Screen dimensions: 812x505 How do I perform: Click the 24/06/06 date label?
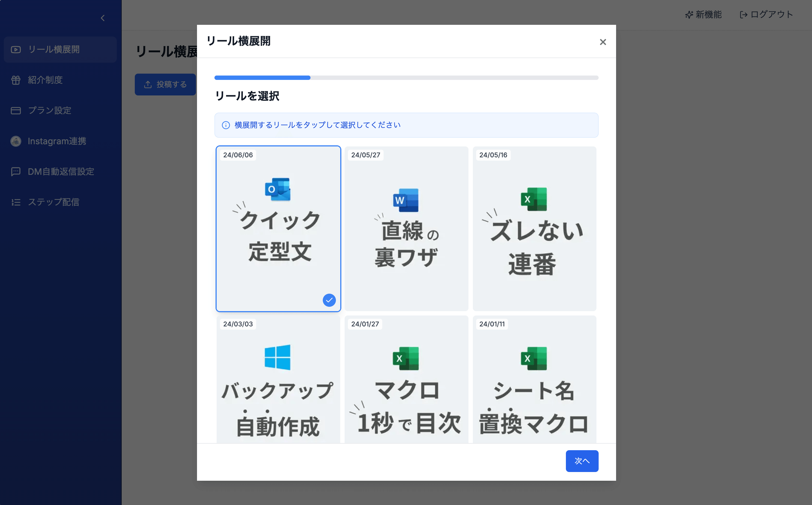[x=238, y=155]
